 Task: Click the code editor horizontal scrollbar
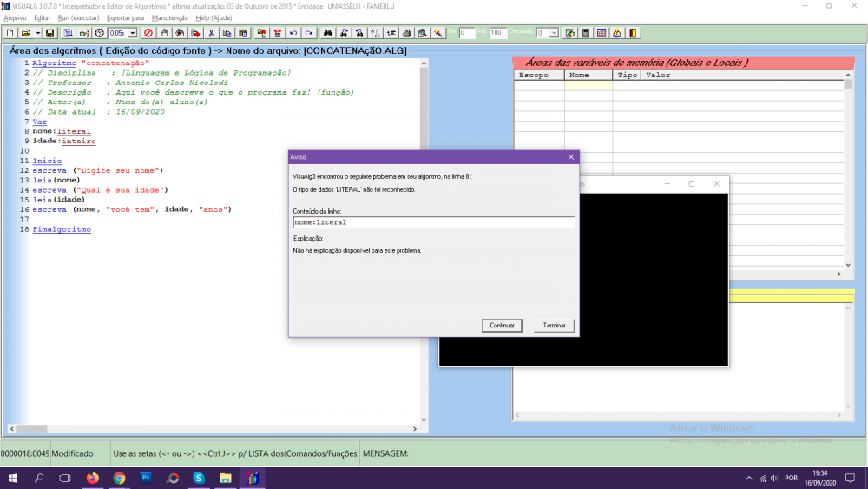[x=217, y=428]
